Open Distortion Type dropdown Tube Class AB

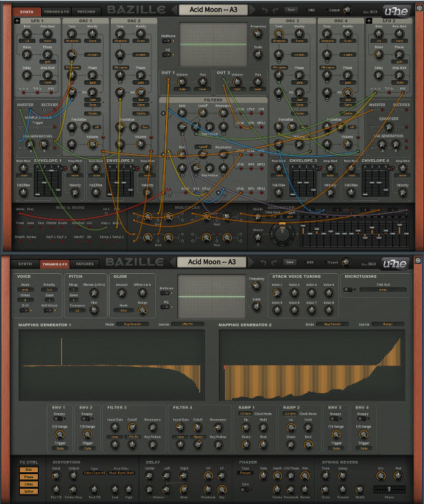(x=94, y=473)
